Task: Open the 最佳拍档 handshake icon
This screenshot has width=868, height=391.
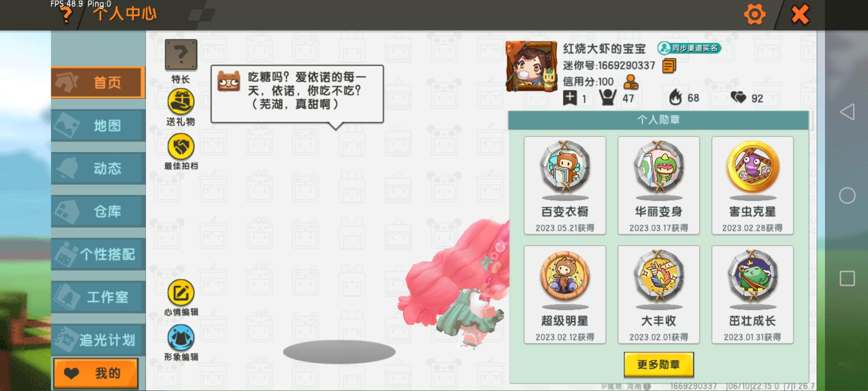Action: (x=181, y=147)
